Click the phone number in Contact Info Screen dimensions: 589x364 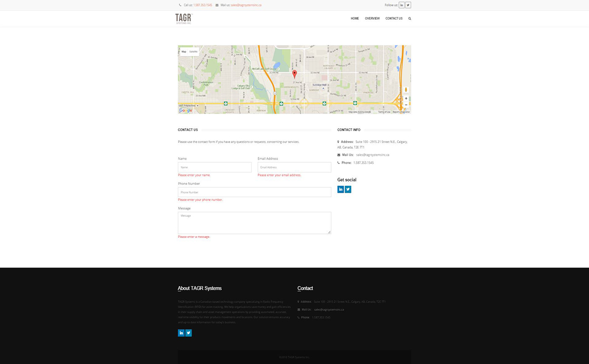364,163
